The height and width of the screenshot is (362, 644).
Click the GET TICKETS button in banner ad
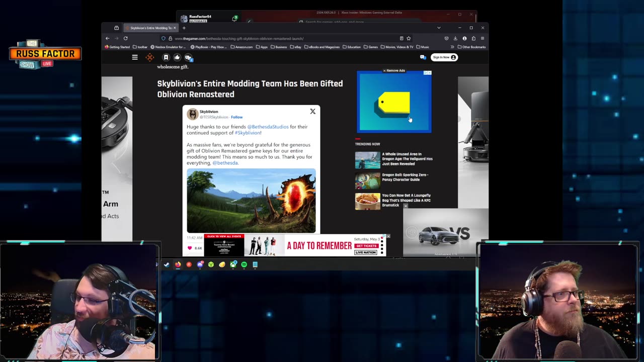(366, 246)
